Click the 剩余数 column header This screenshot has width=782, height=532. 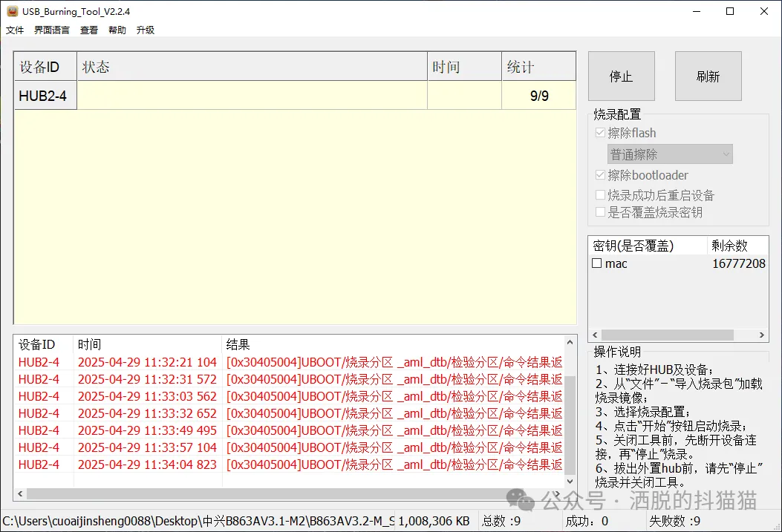coord(737,246)
